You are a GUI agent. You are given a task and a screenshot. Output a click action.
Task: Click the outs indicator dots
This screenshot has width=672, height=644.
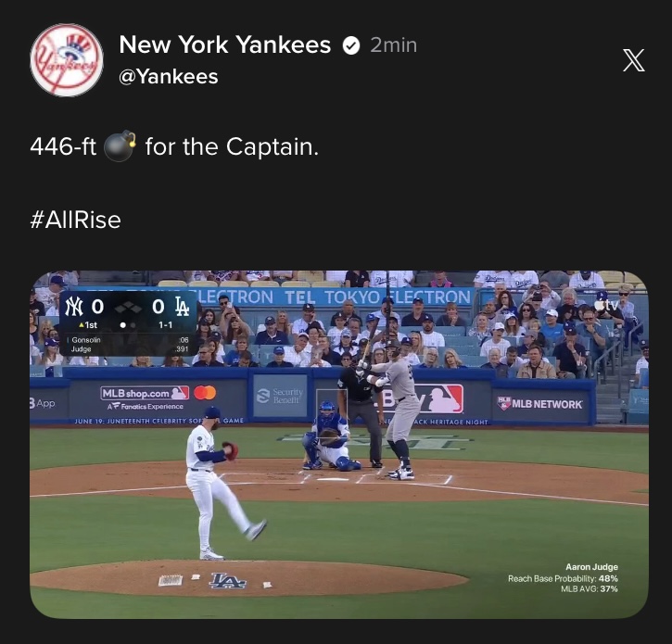pyautogui.click(x=128, y=325)
